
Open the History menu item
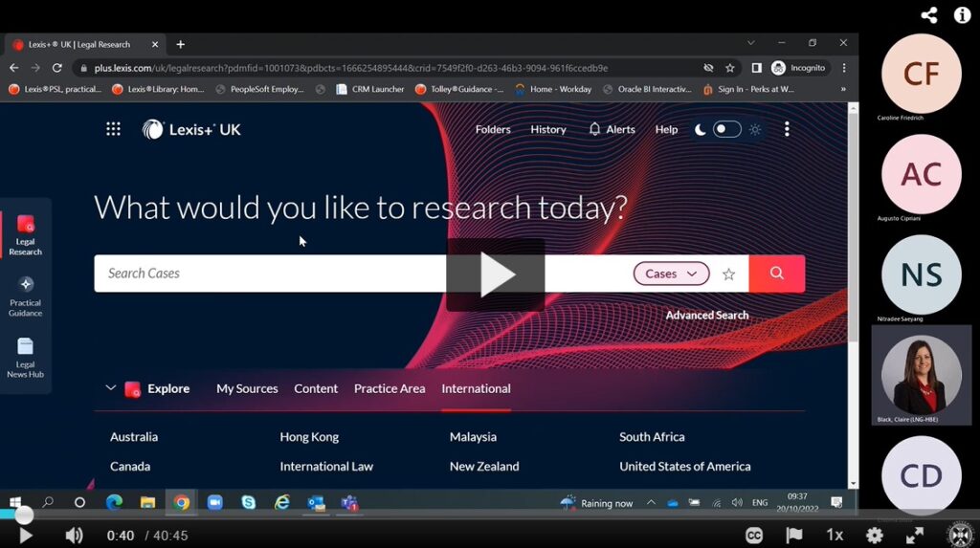[x=548, y=129]
